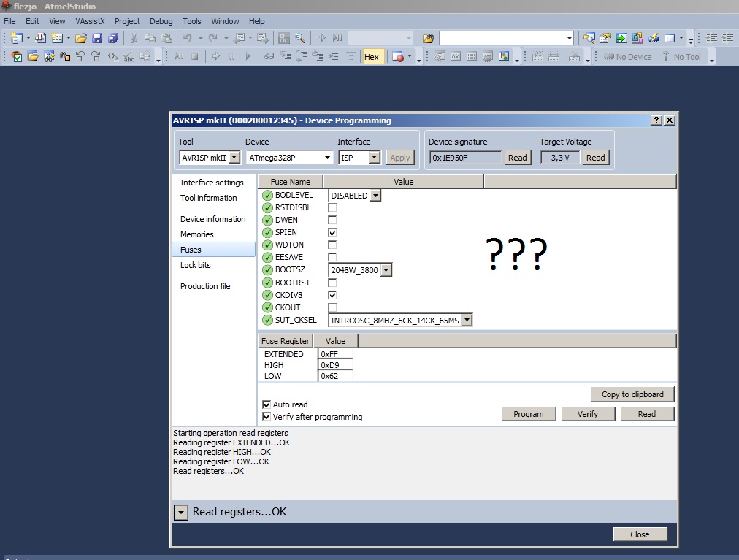Switch to the Lock bits section
This screenshot has height=560, width=739.
[x=196, y=265]
